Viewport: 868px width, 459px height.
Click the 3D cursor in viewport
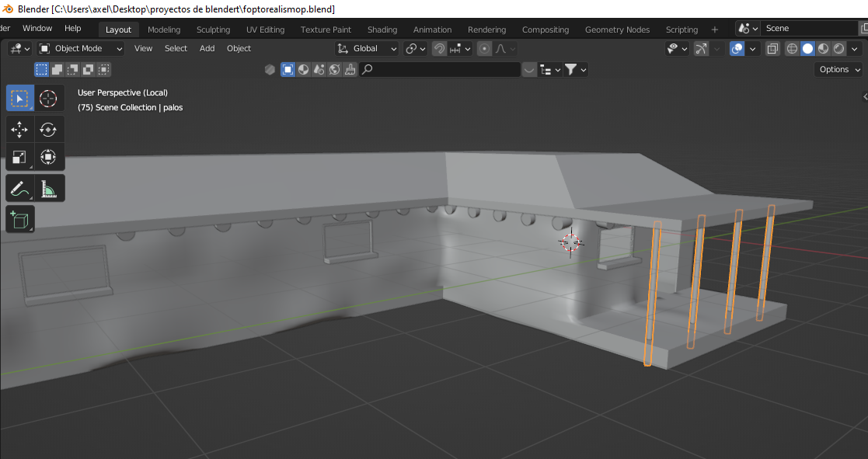pyautogui.click(x=570, y=242)
